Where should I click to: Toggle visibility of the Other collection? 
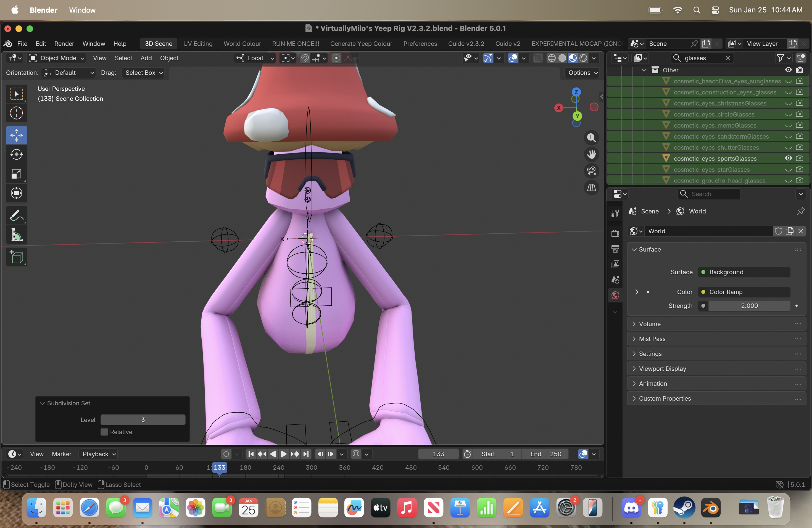tap(788, 70)
